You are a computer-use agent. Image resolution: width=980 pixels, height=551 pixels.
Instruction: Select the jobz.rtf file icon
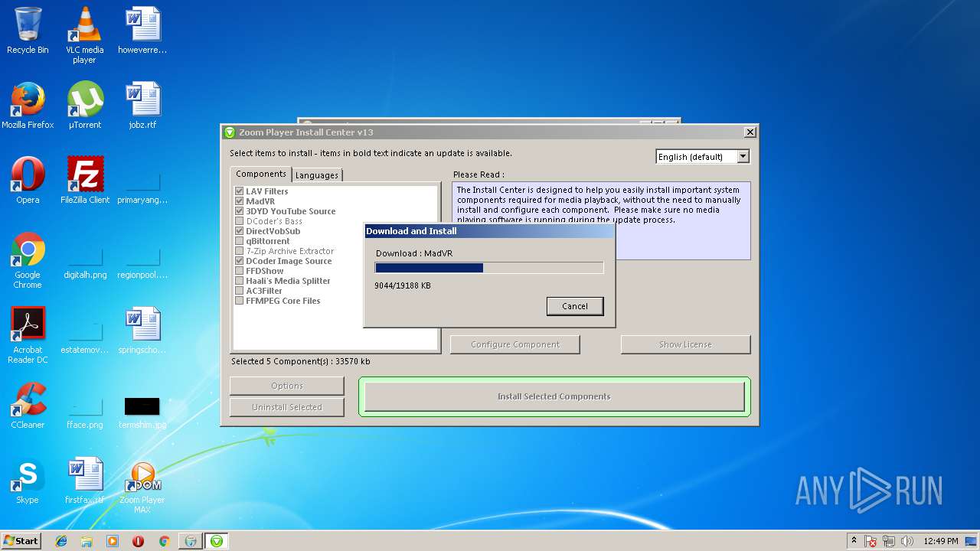coord(142,106)
